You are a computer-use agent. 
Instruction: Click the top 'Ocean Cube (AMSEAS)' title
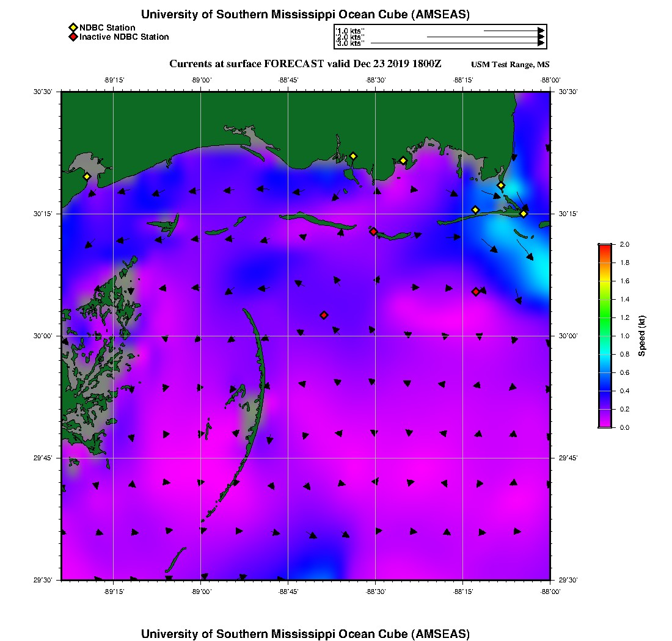pos(305,15)
